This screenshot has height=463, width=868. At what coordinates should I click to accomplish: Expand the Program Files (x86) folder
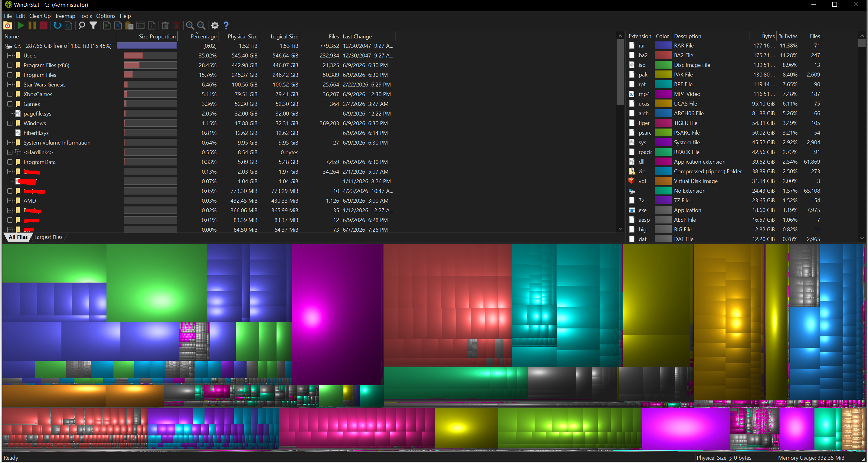pos(10,65)
